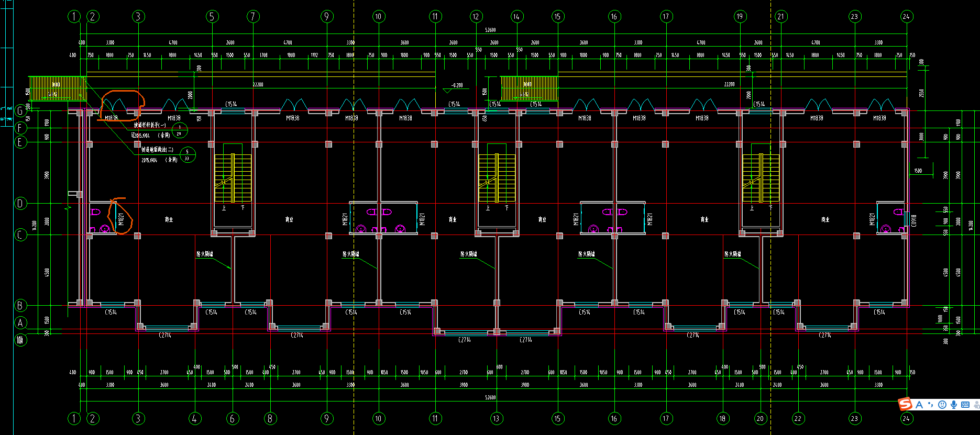This screenshot has height=435, width=980.
Task: Select axis bubble 22 in bottom row
Action: [798, 418]
